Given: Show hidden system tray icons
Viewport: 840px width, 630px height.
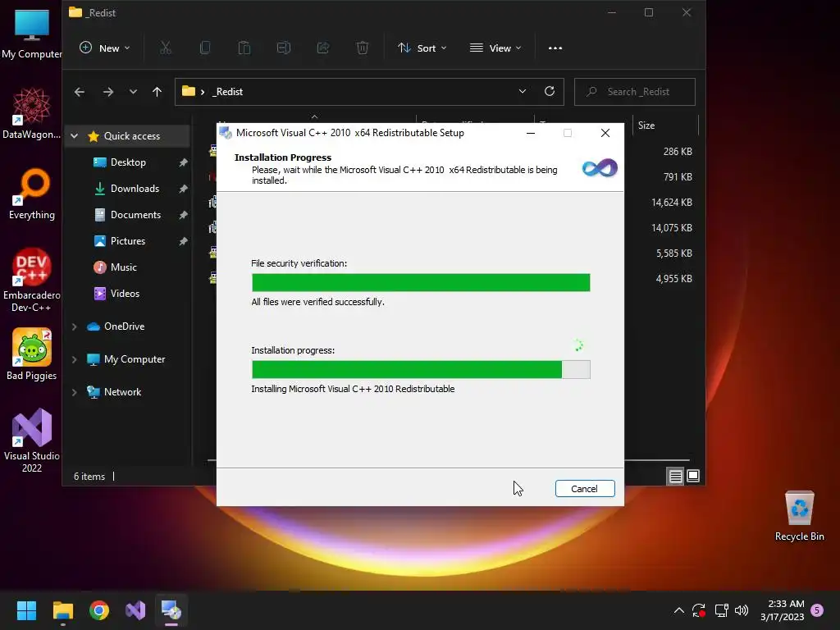Looking at the screenshot, I should 678,610.
